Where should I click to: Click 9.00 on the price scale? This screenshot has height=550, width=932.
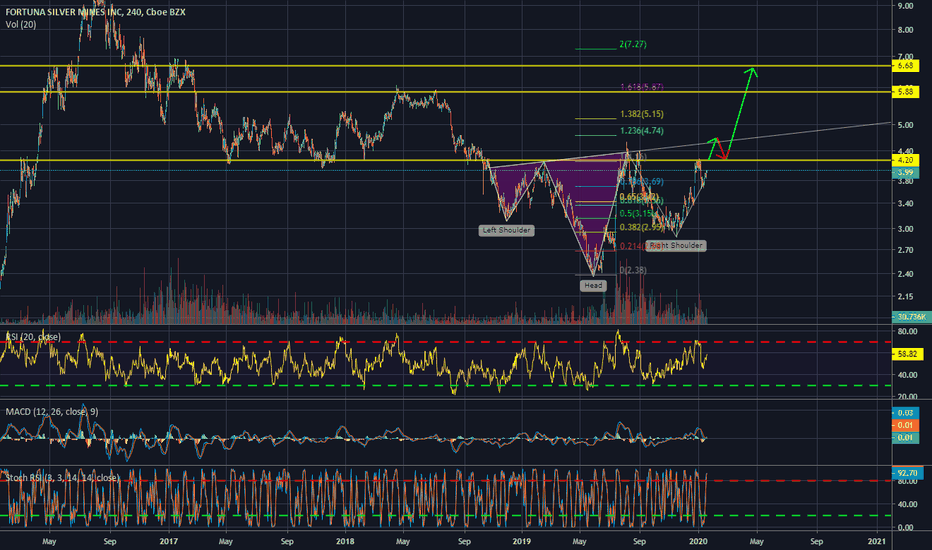pos(906,6)
